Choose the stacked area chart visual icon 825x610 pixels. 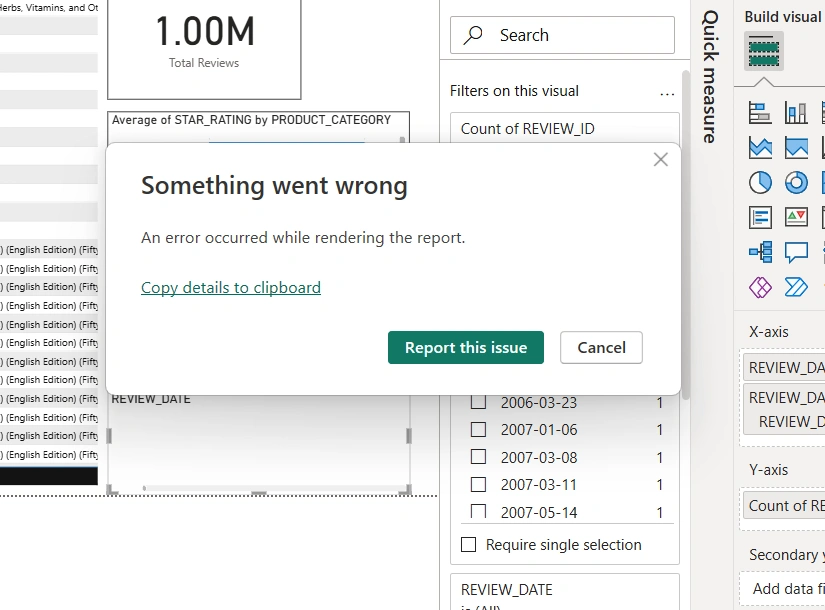click(x=796, y=148)
